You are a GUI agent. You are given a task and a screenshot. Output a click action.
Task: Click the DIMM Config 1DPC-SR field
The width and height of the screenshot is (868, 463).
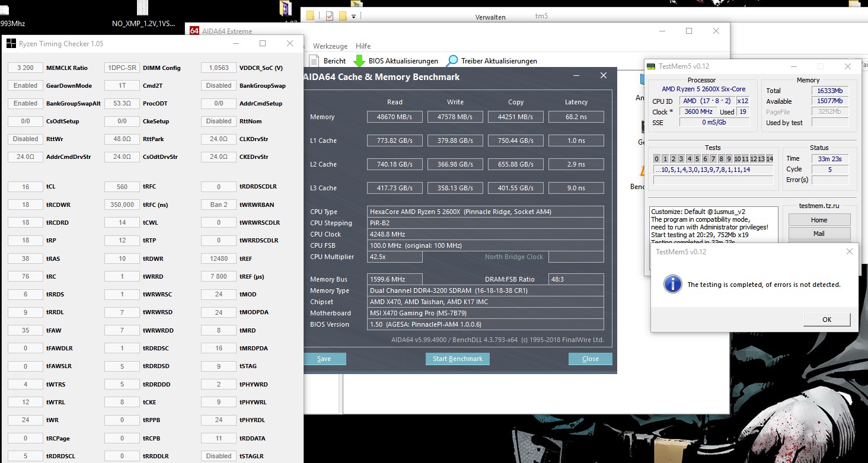122,68
